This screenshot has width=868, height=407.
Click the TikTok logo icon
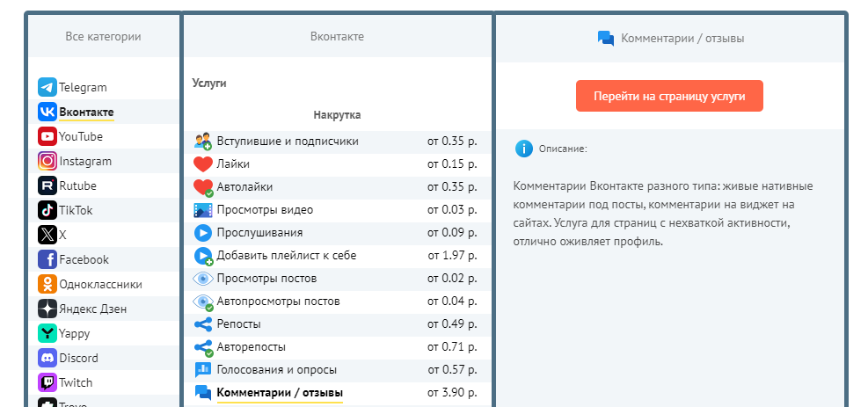[47, 210]
